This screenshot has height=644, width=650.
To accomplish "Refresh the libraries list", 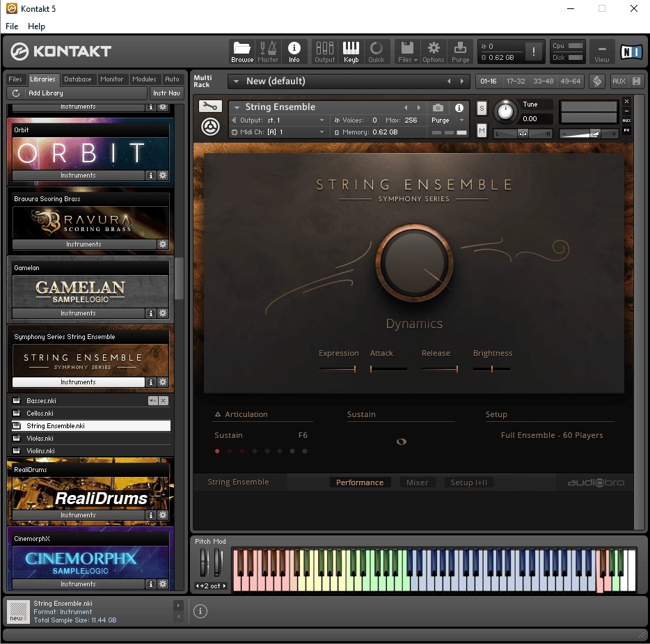I will tap(16, 93).
